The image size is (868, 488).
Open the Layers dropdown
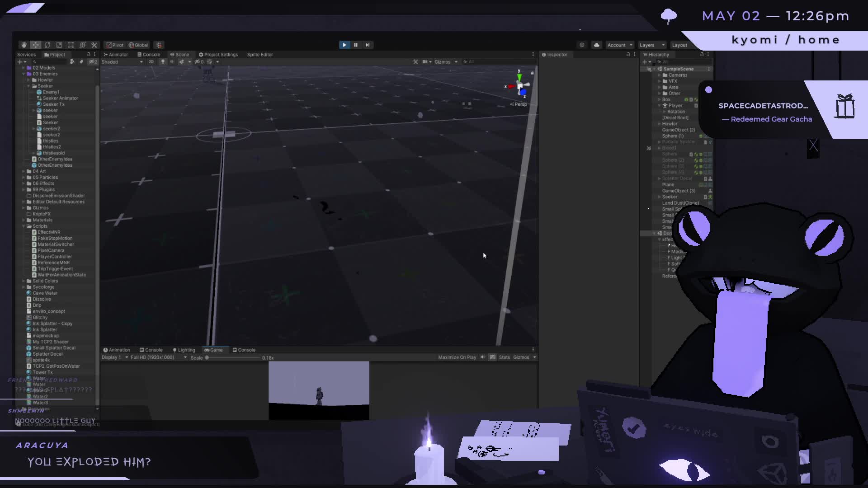coord(651,45)
